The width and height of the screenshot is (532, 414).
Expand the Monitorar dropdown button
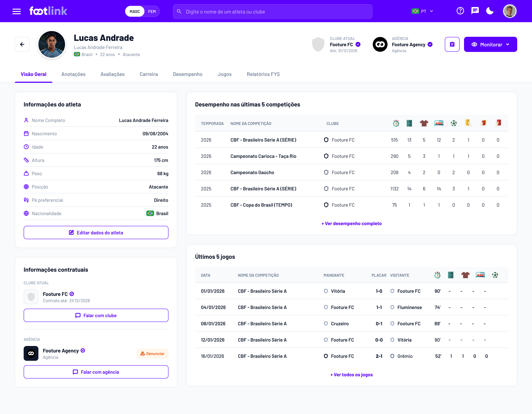tap(490, 44)
